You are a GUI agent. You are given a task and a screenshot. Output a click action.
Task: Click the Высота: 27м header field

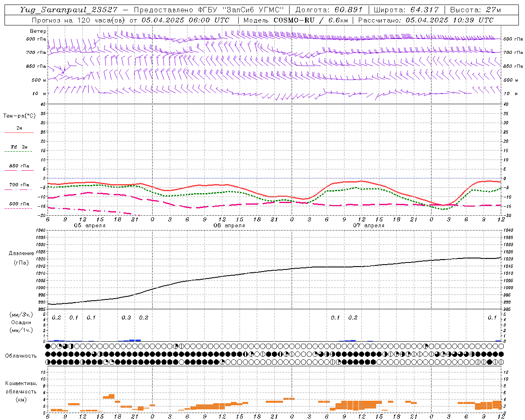coord(475,10)
